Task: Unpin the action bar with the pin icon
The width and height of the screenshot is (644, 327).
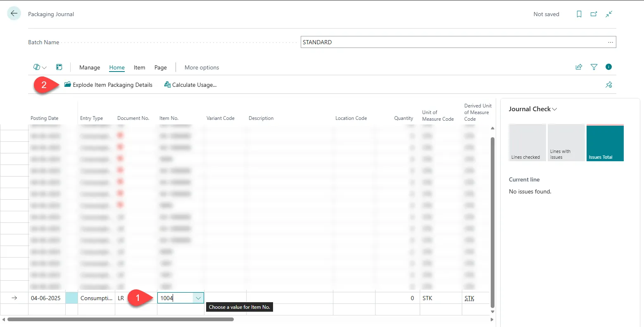Action: coord(609,85)
